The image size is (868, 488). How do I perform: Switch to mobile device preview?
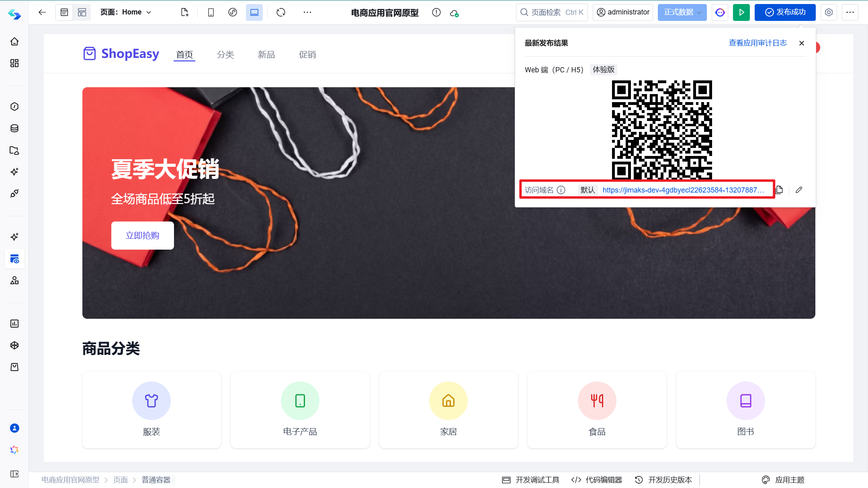tap(211, 12)
